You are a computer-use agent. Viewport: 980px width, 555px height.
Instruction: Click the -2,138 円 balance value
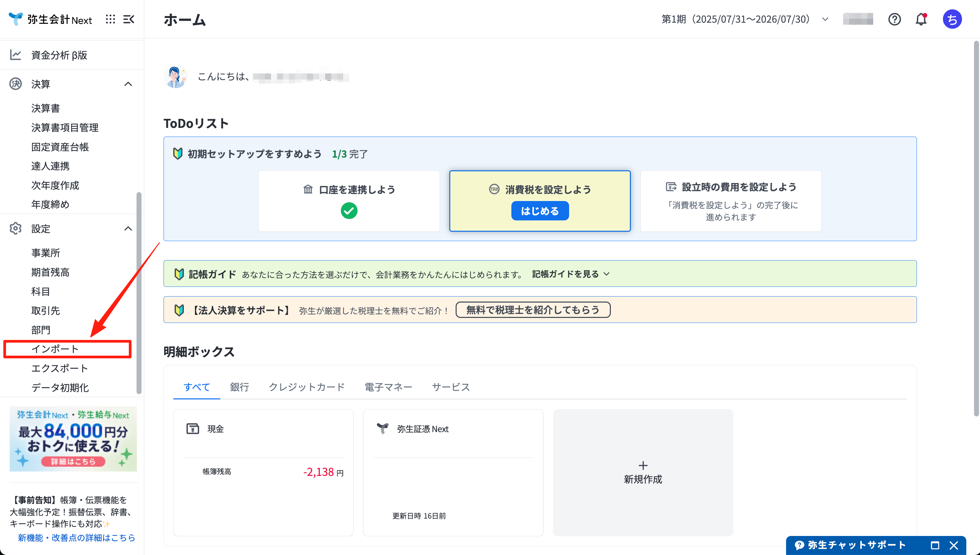[x=323, y=472]
